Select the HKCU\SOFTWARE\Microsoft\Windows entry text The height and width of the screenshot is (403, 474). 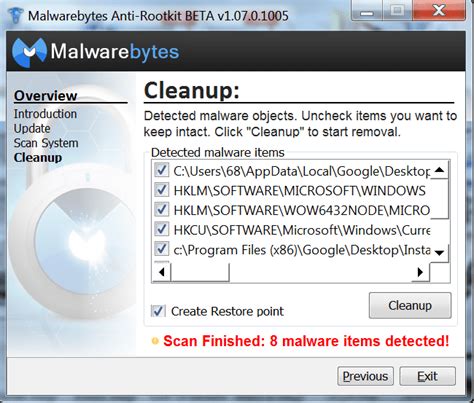[x=302, y=230]
